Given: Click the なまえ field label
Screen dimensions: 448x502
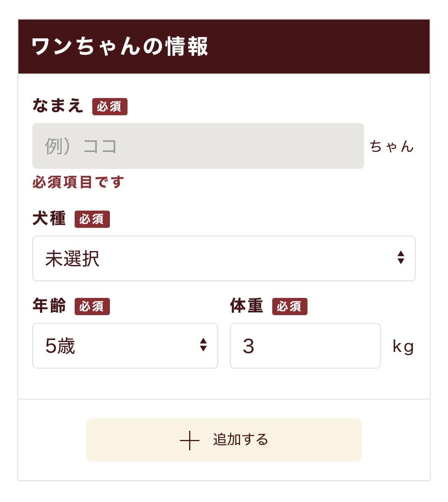Looking at the screenshot, I should (x=57, y=106).
